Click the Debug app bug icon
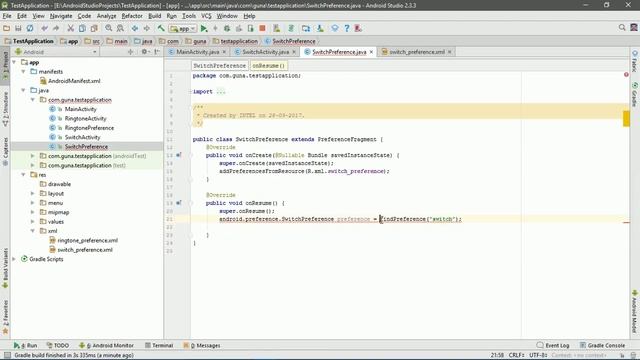The width and height of the screenshot is (640, 360). click(227, 28)
